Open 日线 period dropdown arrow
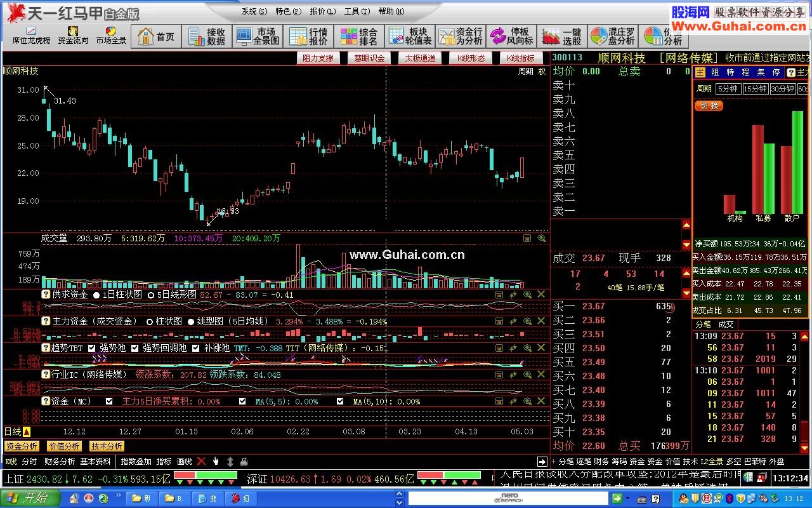The image size is (812, 508). [x=27, y=432]
